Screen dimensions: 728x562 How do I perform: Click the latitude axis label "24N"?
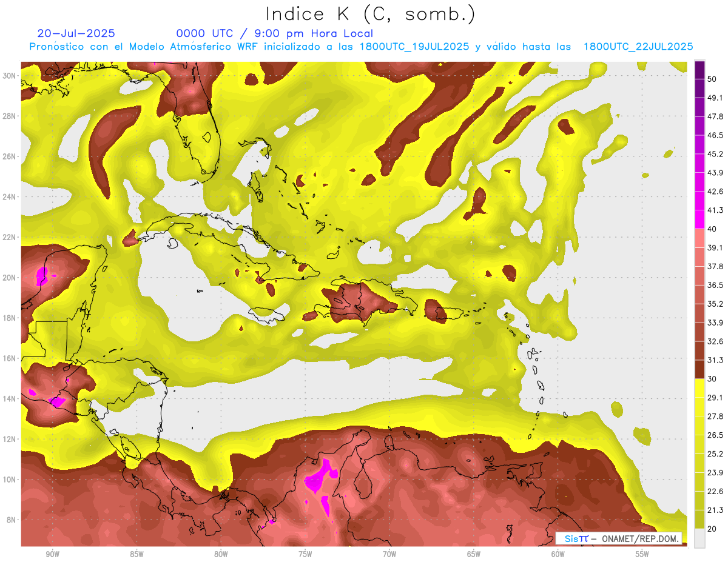click(9, 196)
